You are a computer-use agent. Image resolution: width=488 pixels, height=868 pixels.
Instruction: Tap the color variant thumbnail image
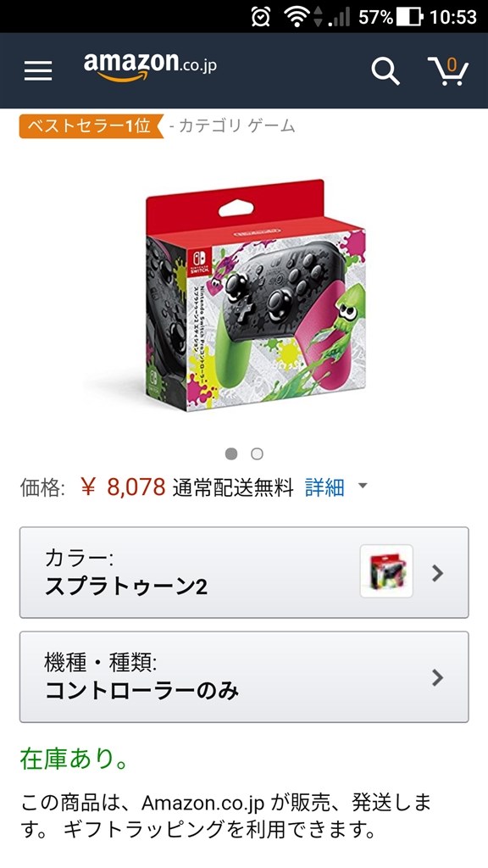pos(386,571)
